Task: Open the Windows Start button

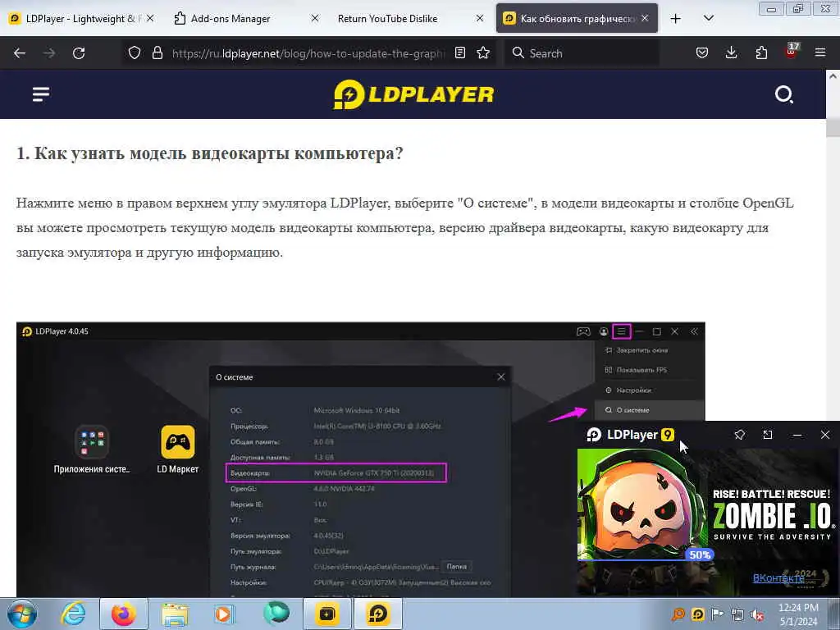Action: pos(22,614)
